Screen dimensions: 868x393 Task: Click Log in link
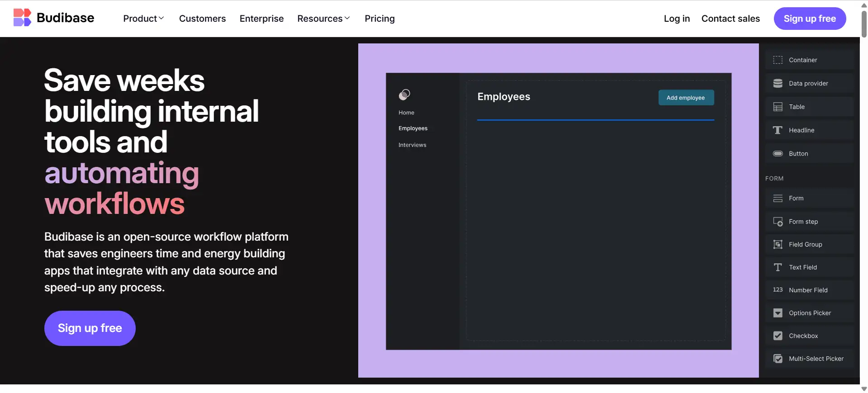[x=677, y=19]
